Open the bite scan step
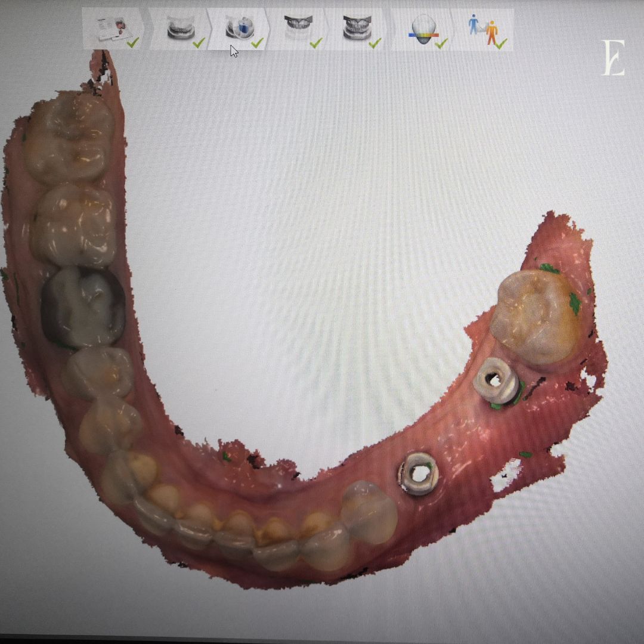This screenshot has height=644, width=644. tap(356, 29)
